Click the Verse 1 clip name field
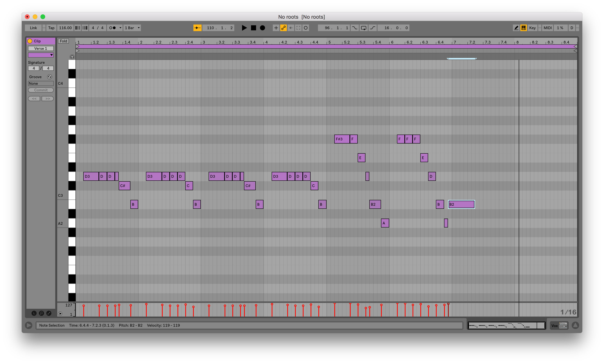 (x=41, y=48)
